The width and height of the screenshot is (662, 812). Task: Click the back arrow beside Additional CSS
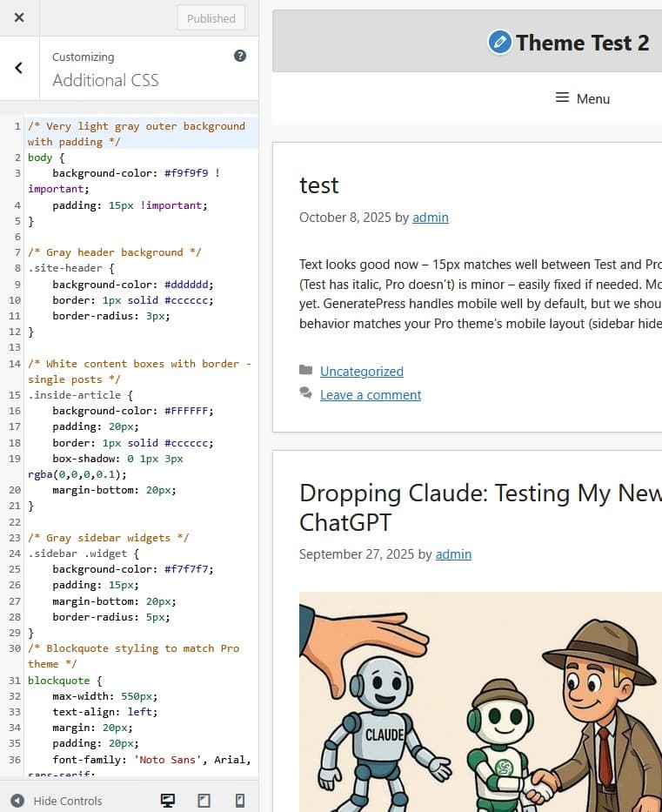click(x=19, y=68)
